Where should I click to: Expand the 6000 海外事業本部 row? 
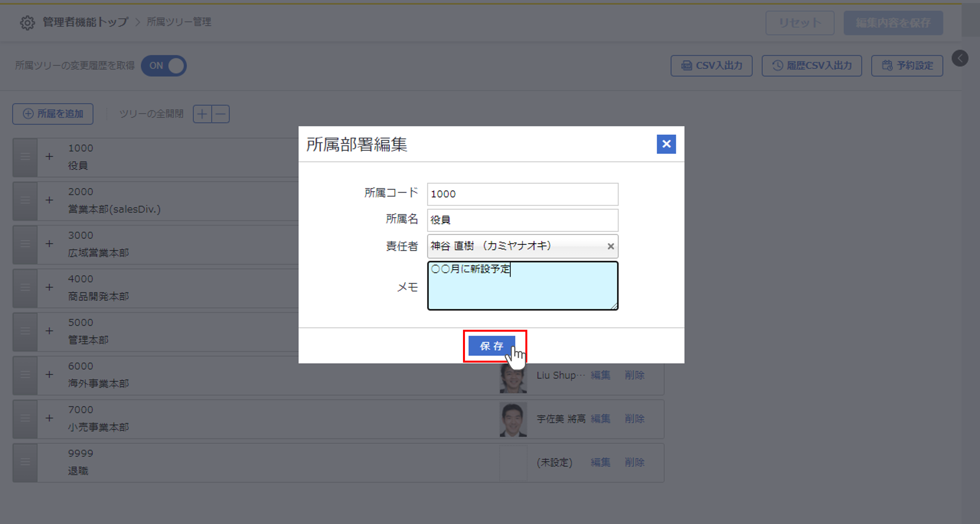tap(50, 375)
